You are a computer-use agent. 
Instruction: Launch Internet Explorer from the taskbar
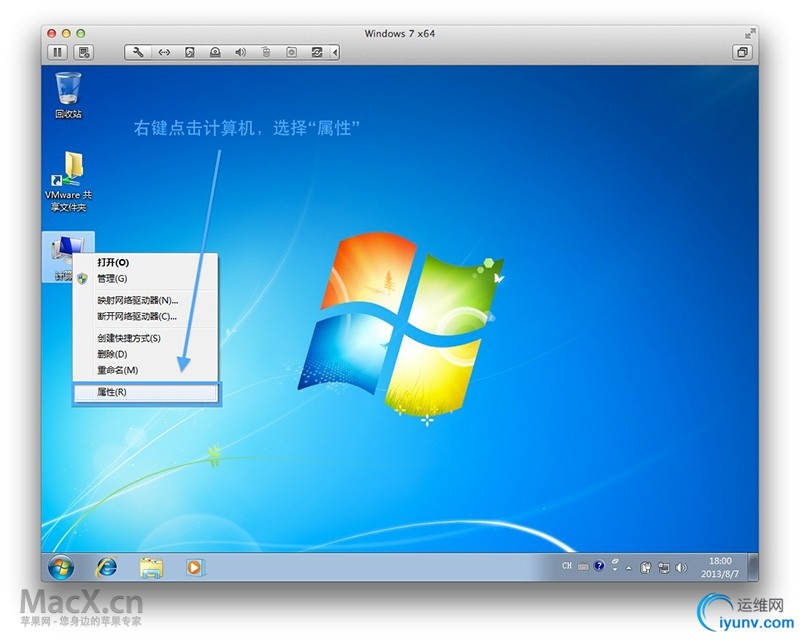[106, 567]
